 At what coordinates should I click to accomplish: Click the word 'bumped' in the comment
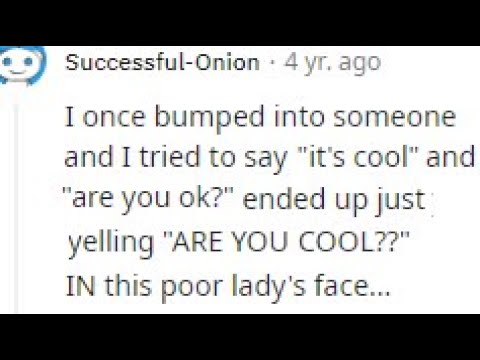point(210,118)
